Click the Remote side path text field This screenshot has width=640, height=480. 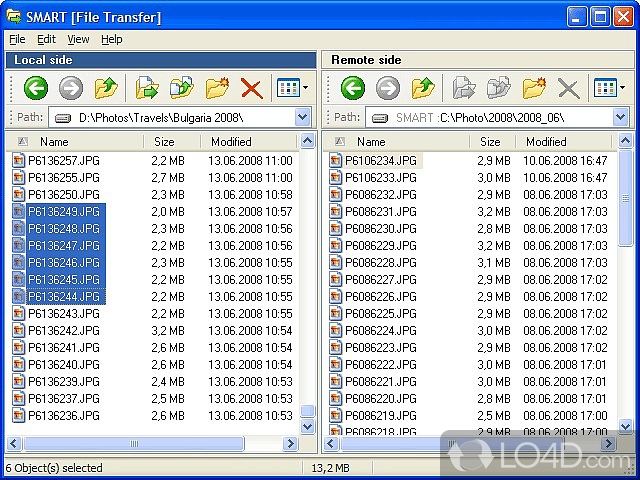tap(497, 118)
